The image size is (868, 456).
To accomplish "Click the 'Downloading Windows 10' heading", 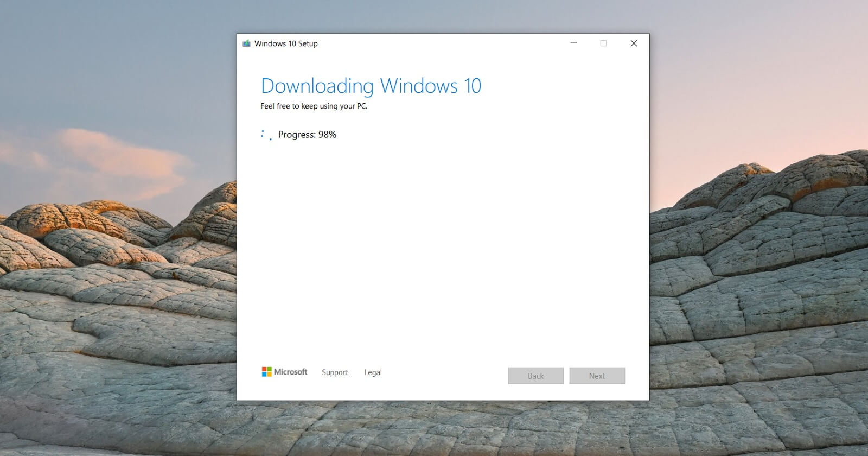I will point(371,86).
